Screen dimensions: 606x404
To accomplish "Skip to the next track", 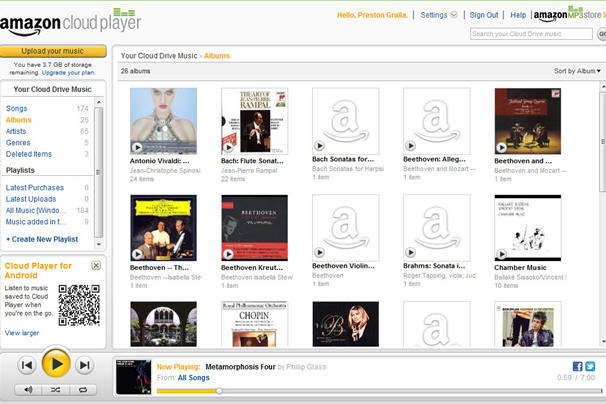I will tap(85, 365).
